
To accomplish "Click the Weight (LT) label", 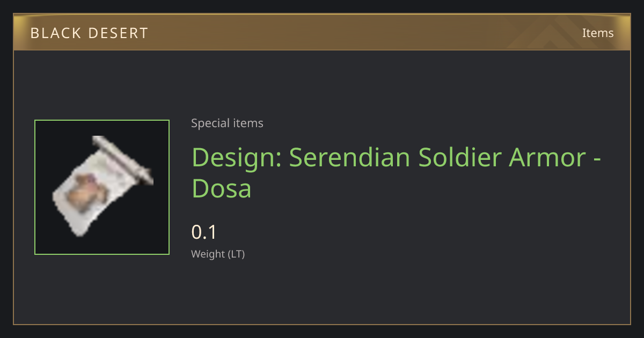I will [x=218, y=254].
